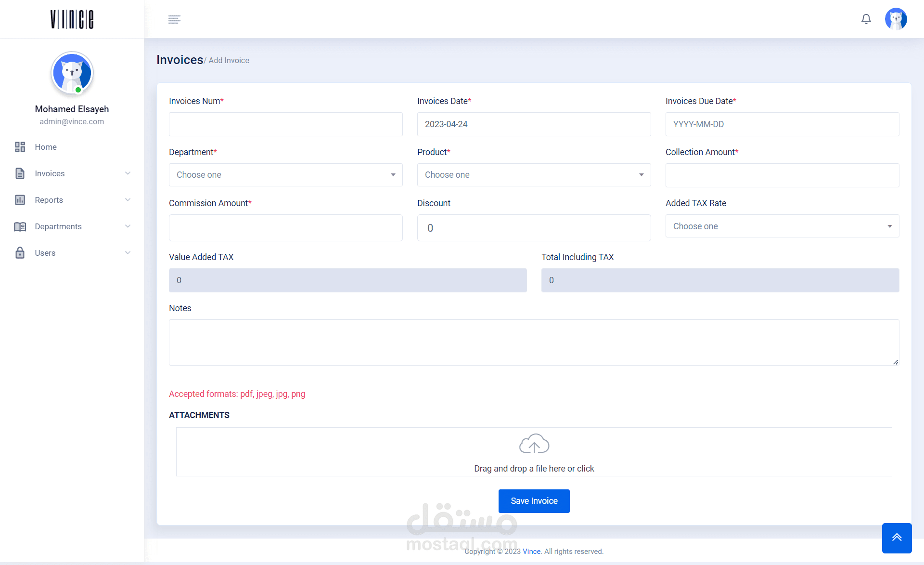
Task: Click the Reports chart icon in sidebar
Action: point(20,200)
